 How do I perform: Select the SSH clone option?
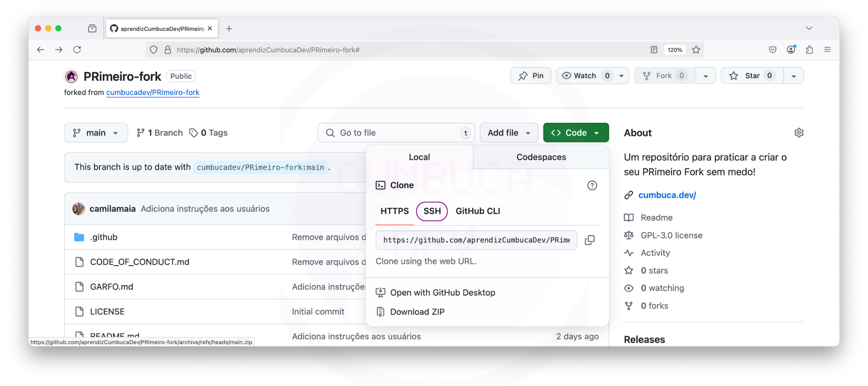(432, 211)
